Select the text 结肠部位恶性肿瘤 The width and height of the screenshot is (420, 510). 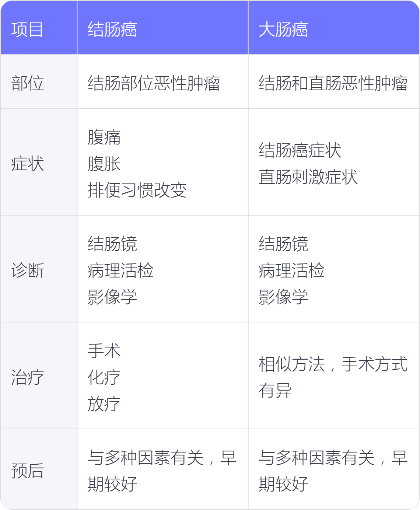154,83
